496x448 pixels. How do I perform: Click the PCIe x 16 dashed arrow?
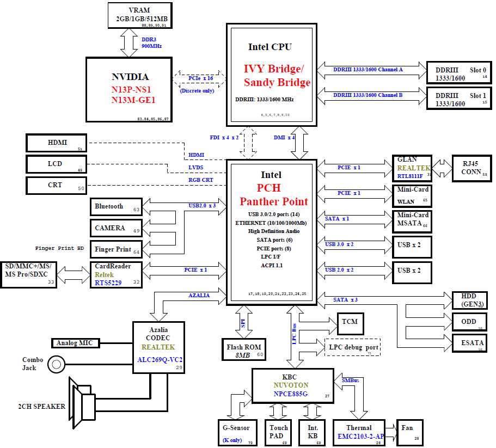tap(200, 79)
